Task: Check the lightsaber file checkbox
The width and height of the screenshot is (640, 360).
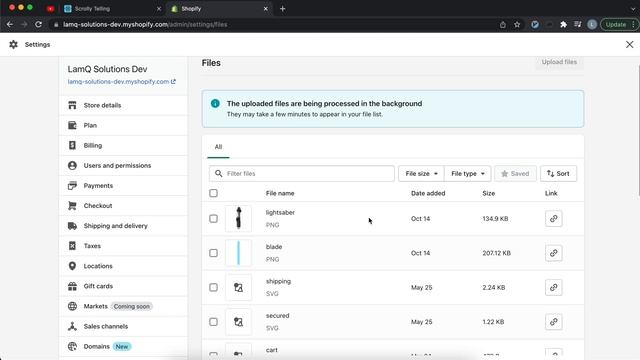Action: pos(213,219)
